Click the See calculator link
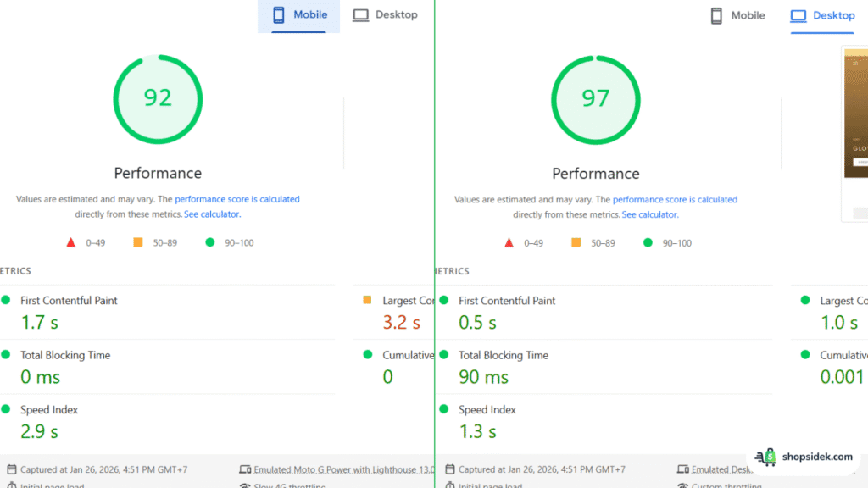The width and height of the screenshot is (868, 488). 212,214
